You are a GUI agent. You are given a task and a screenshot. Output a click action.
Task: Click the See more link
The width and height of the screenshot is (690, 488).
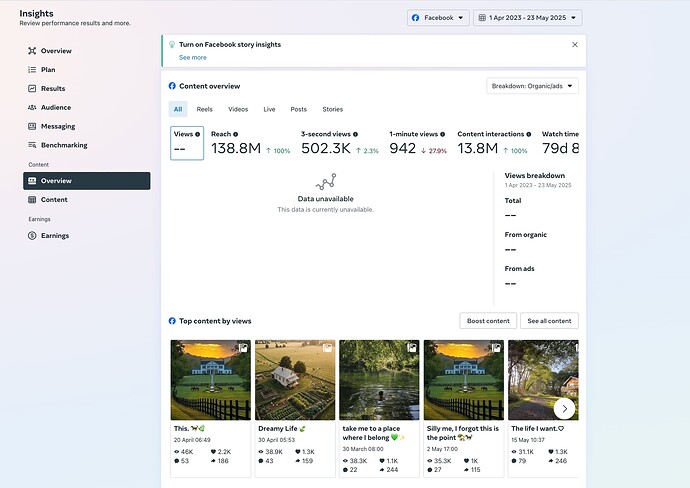click(193, 58)
